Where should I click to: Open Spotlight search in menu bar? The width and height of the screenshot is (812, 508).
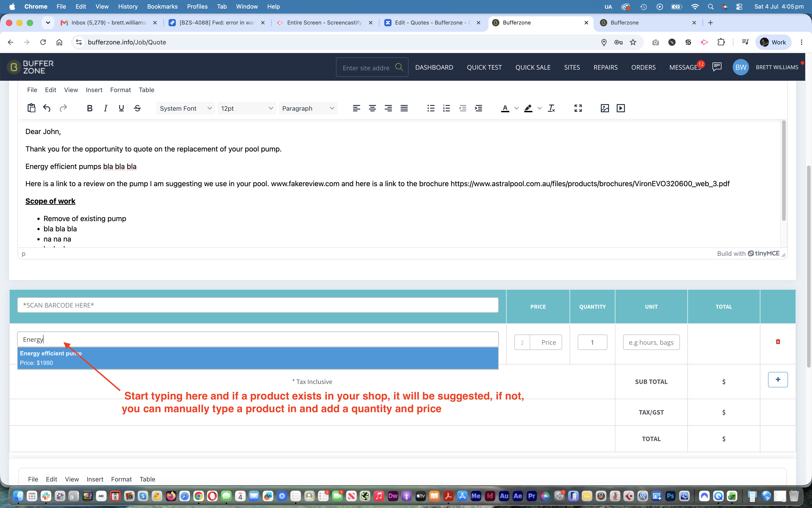coord(711,6)
